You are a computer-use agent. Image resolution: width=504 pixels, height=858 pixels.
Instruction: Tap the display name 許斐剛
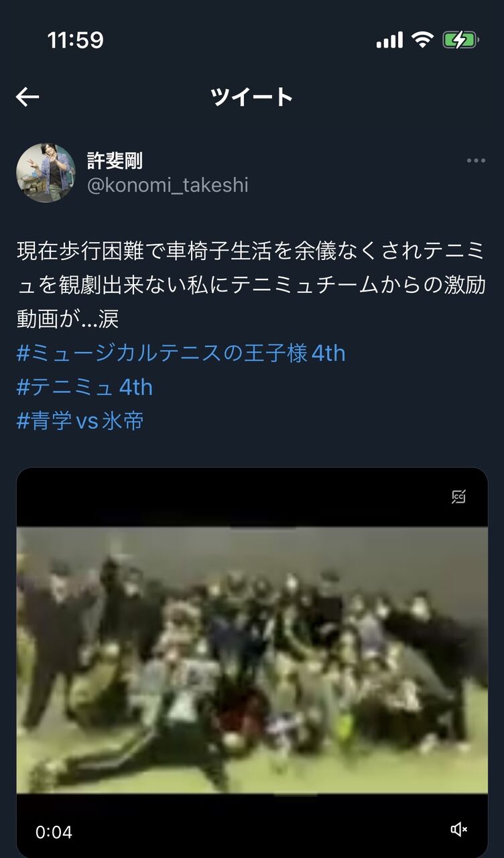[x=115, y=161]
